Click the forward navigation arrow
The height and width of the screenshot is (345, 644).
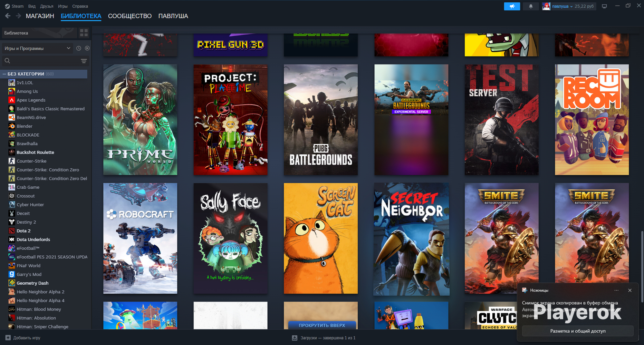click(x=18, y=16)
